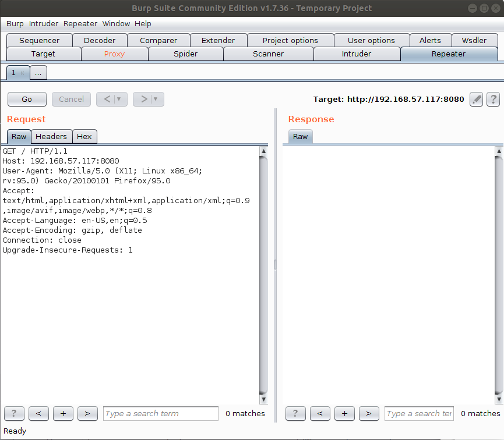Close the Burp Suite window

(x=496, y=8)
